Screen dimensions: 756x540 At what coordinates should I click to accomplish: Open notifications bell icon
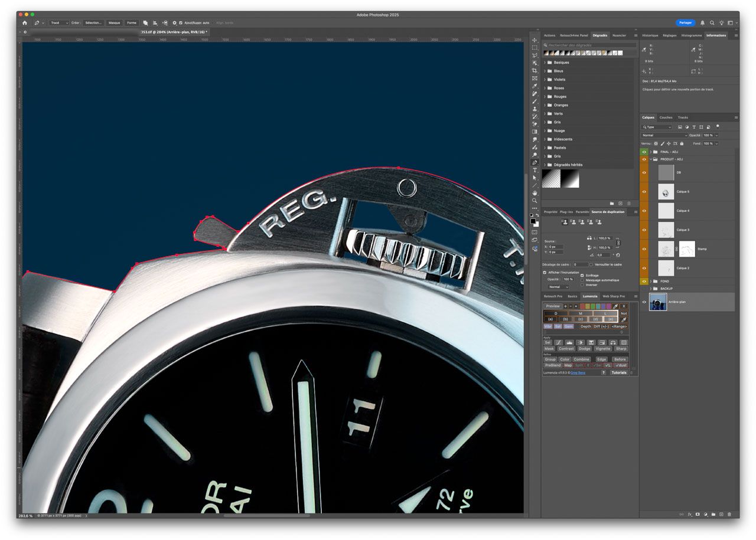pos(702,22)
